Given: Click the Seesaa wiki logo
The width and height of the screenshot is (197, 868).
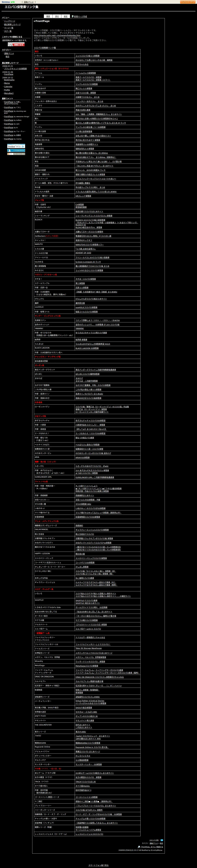Looking at the screenshot, I should (8, 2).
